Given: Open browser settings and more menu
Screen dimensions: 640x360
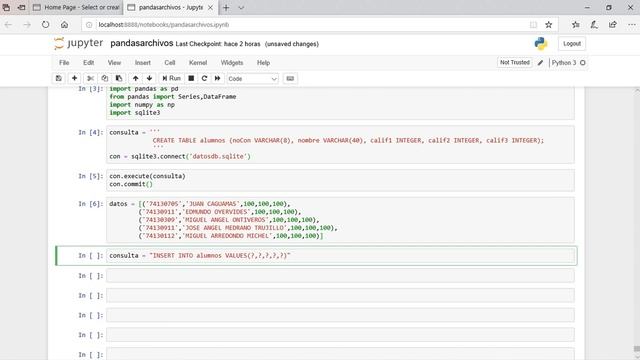Looking at the screenshot, I should tap(631, 25).
